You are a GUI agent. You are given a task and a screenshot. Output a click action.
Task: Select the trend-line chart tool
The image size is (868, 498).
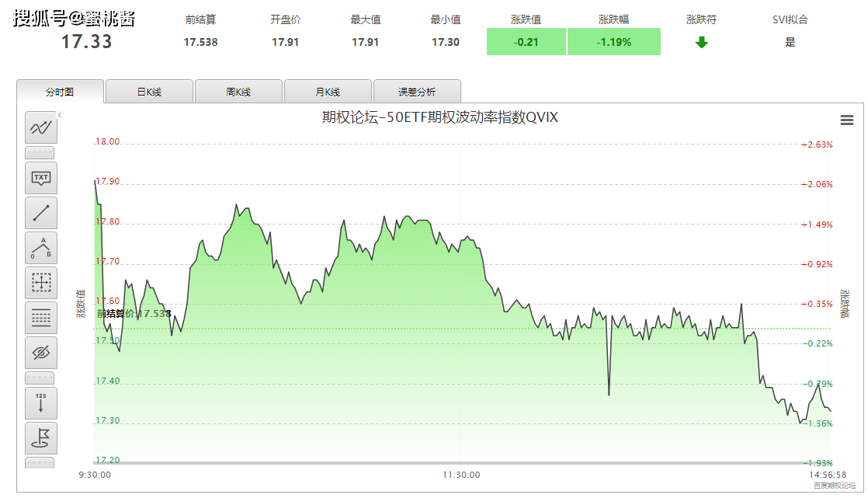[x=40, y=127]
